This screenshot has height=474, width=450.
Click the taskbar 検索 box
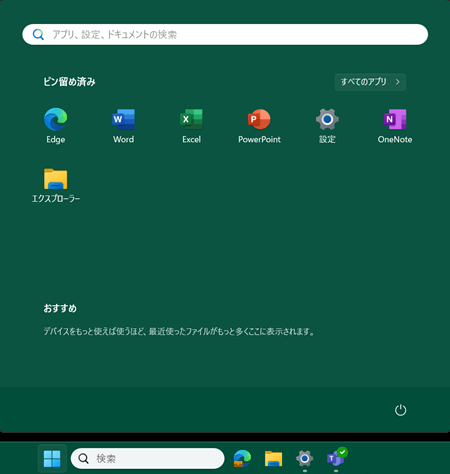(147, 458)
